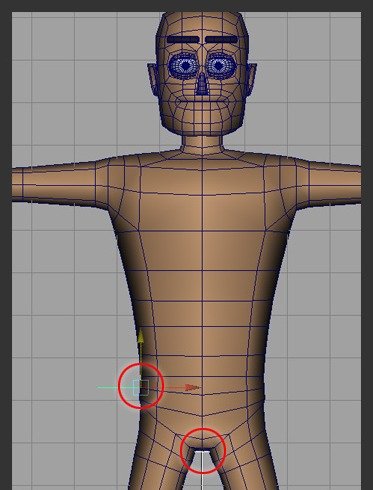The height and width of the screenshot is (490, 373).
Task: Select the left-side black eyebrow object
Action: tap(183, 39)
